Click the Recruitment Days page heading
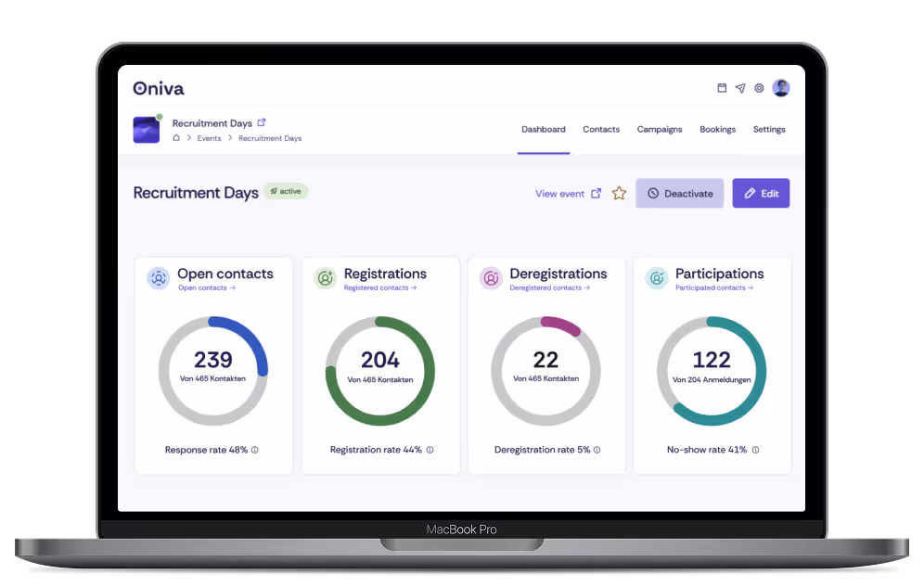 (x=196, y=193)
